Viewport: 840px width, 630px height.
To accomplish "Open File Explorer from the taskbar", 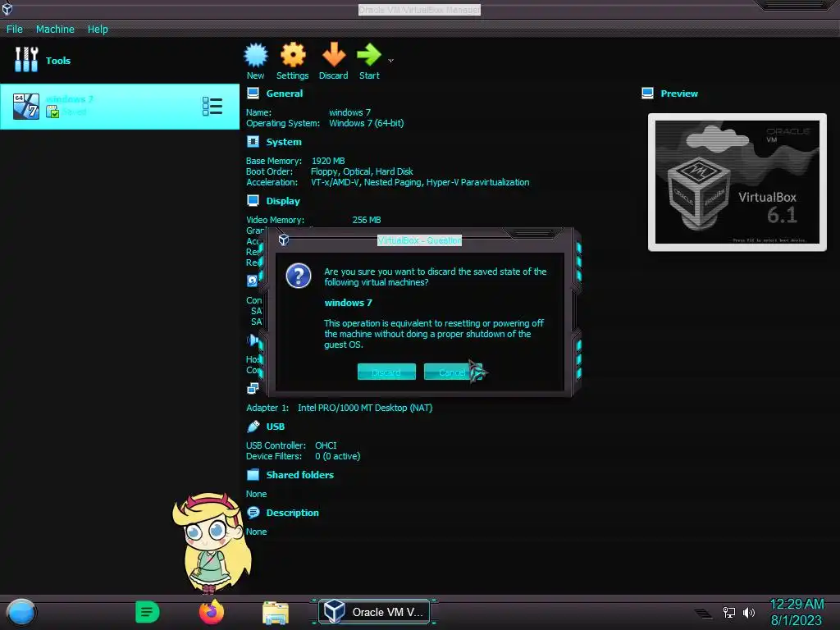I will tap(276, 612).
